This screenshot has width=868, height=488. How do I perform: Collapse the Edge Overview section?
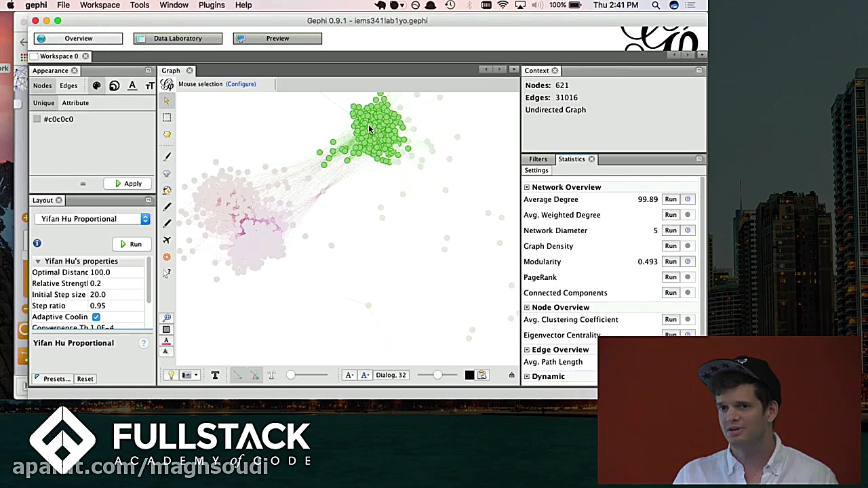click(527, 350)
